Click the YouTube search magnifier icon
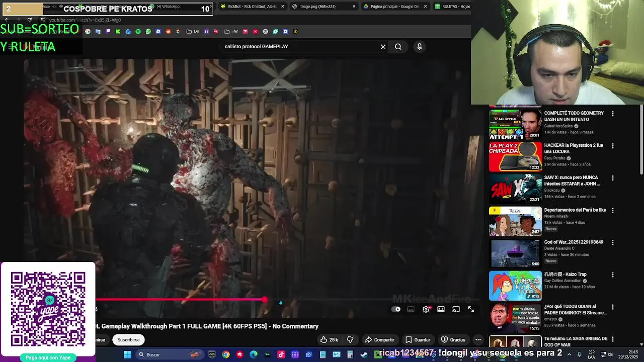This screenshot has height=362, width=644. 398,47
